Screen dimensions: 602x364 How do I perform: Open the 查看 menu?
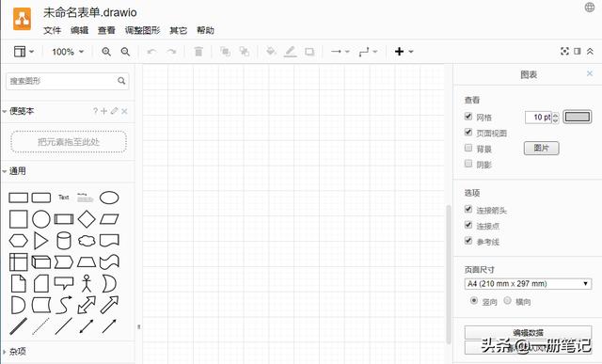click(x=106, y=30)
